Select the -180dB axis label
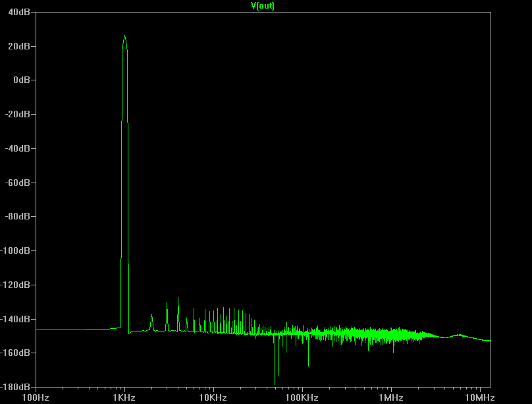 click(x=15, y=387)
